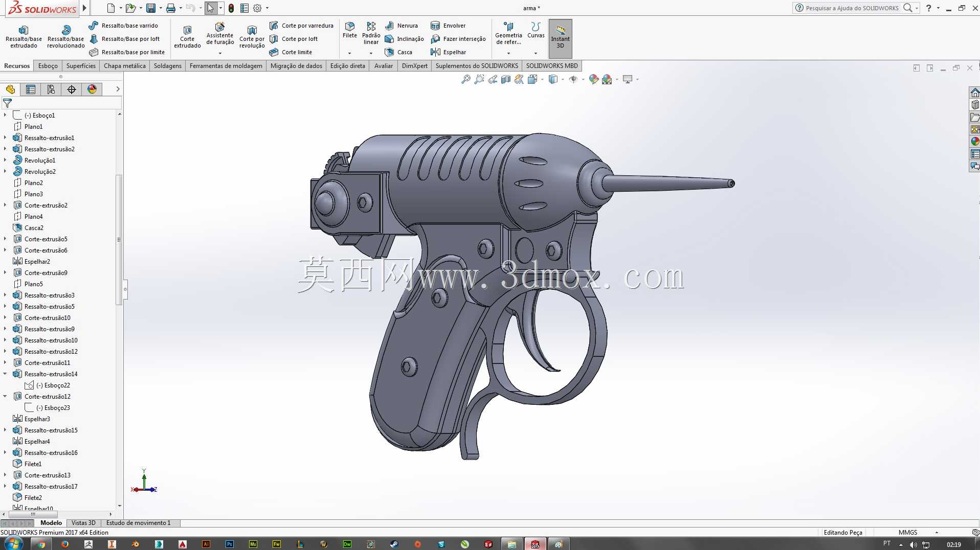Click the Nervura tool
Viewport: 980px width, 550px height.
click(402, 26)
